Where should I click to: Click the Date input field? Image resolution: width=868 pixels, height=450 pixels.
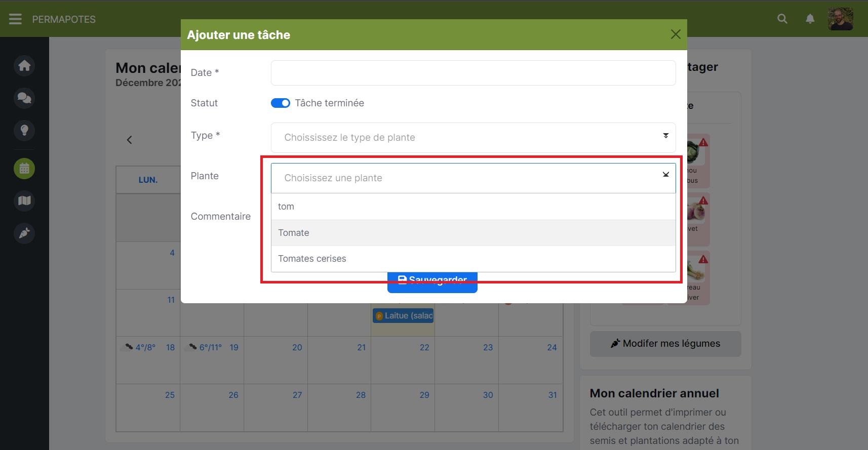coord(473,73)
